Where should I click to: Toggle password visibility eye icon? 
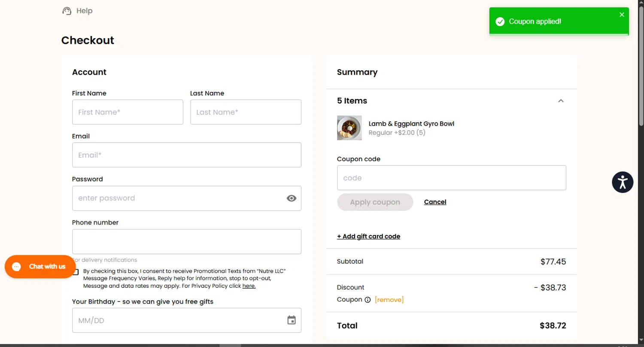click(x=292, y=198)
